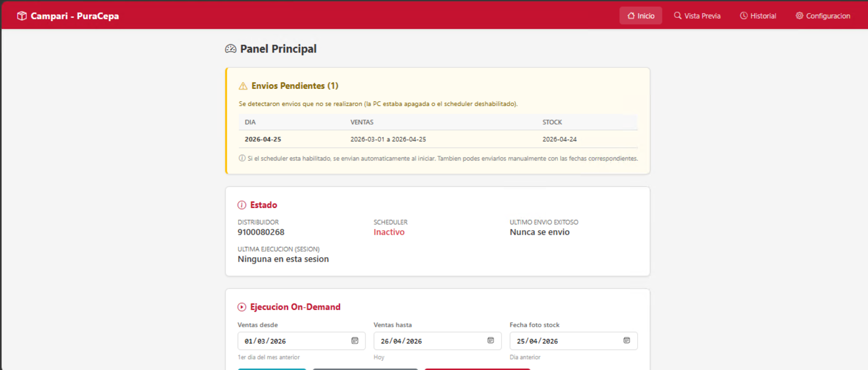Open the Vista Previa page

pyautogui.click(x=697, y=16)
